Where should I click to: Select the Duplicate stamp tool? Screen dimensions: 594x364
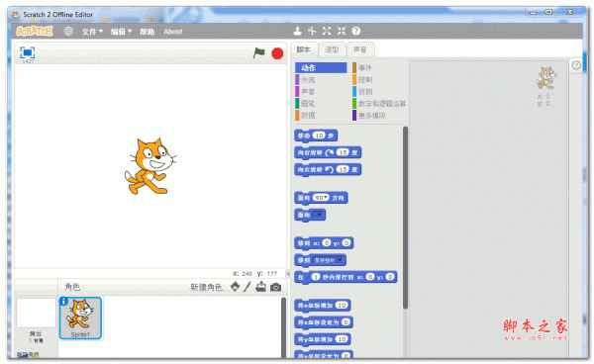(x=298, y=31)
